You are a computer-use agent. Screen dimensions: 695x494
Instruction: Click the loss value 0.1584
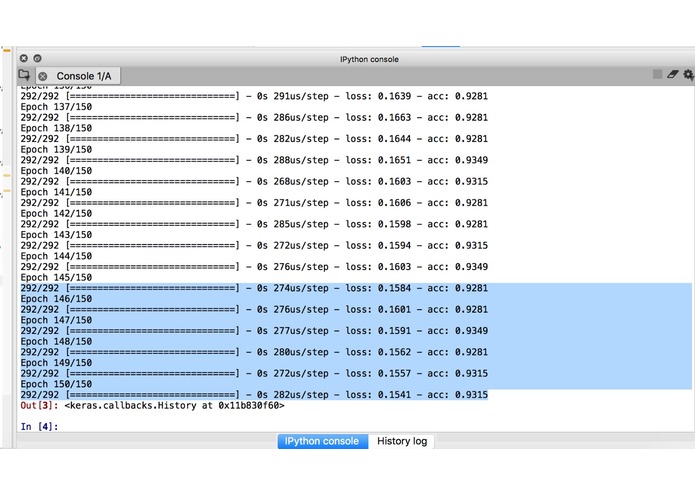coord(394,288)
